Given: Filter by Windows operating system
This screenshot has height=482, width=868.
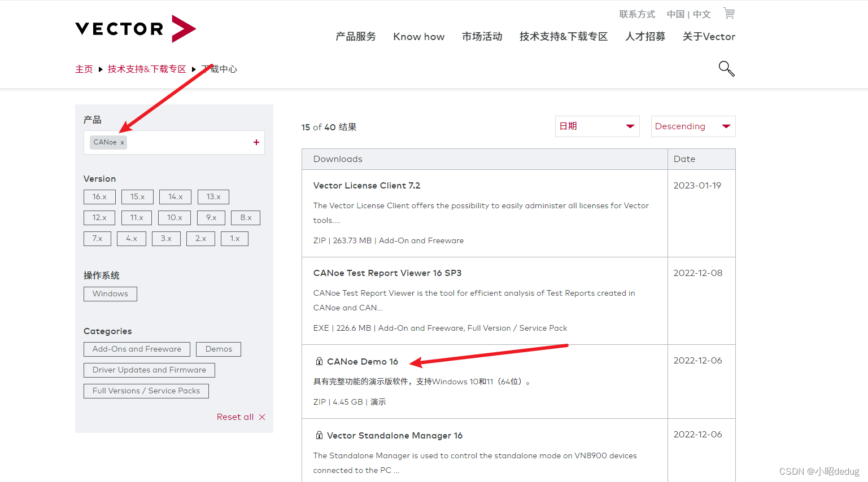Looking at the screenshot, I should (x=110, y=294).
